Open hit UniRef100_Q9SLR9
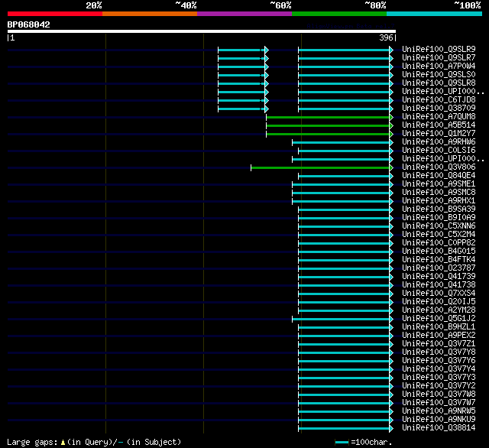The image size is (489, 448). [x=439, y=49]
